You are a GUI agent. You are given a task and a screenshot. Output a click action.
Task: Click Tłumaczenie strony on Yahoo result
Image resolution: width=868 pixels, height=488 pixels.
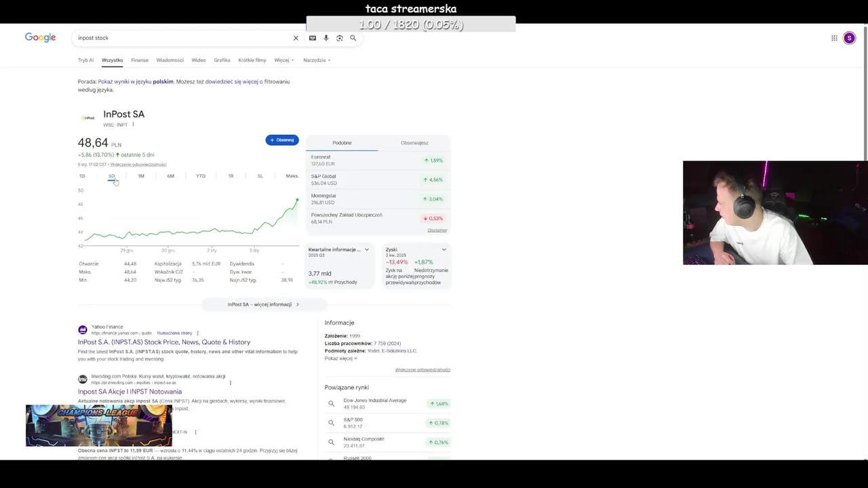(x=174, y=333)
